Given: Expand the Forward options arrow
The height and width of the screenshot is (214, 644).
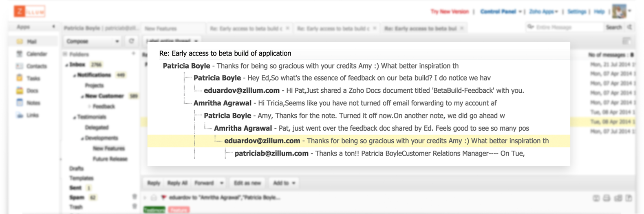Looking at the screenshot, I should tap(222, 183).
